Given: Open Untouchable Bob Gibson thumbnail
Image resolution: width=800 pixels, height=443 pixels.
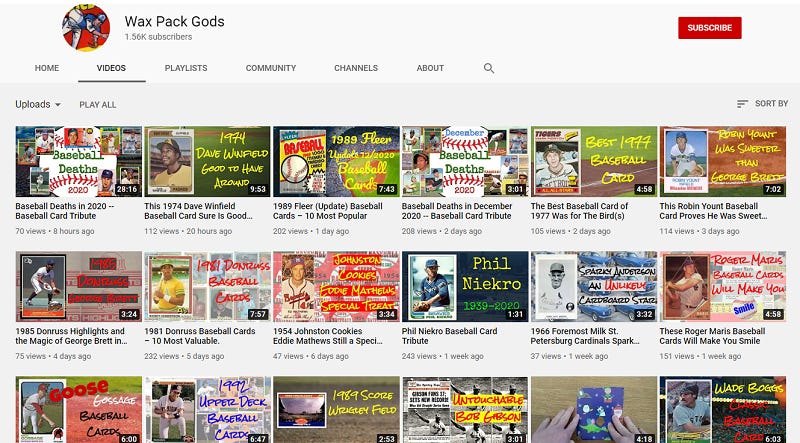Looking at the screenshot, I should (x=465, y=409).
